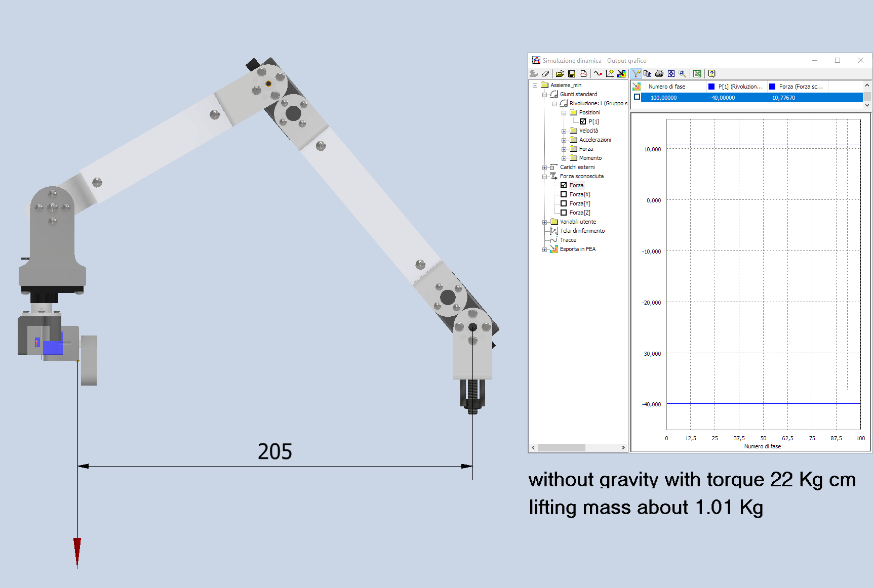
Task: Expand the Forza folder under Rivoluzione:1
Action: 564,149
